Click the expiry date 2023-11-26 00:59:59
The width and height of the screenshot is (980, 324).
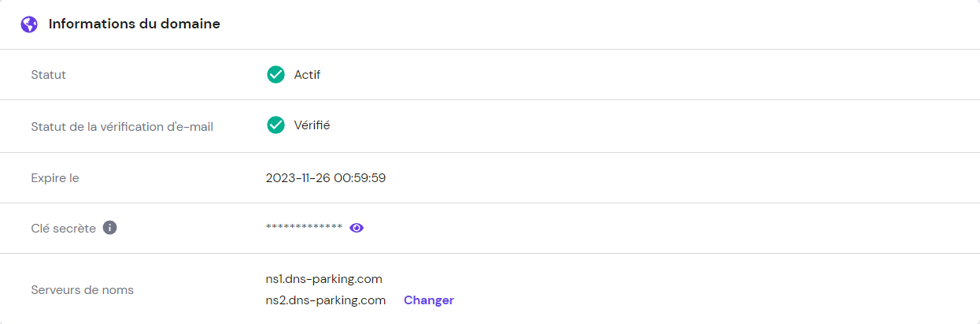click(x=326, y=178)
